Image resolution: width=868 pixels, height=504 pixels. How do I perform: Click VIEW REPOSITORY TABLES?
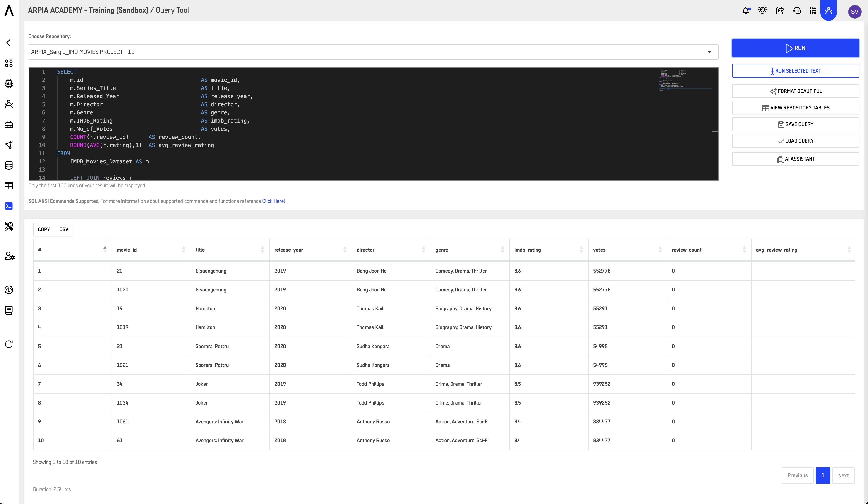[796, 108]
